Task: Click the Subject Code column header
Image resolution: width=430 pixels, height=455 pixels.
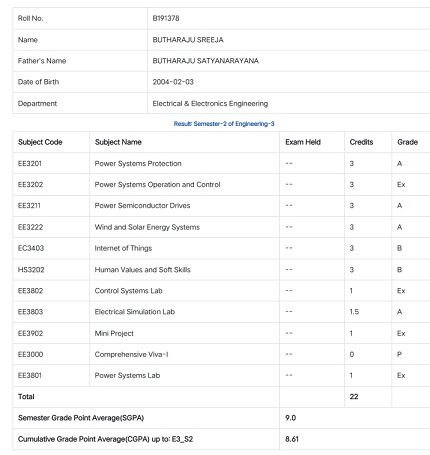Action: pos(40,142)
